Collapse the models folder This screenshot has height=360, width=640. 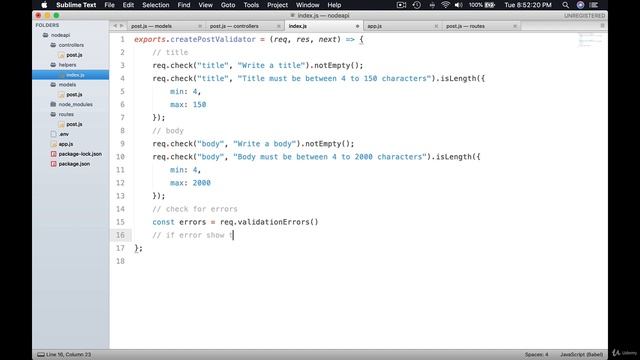pyautogui.click(x=53, y=84)
